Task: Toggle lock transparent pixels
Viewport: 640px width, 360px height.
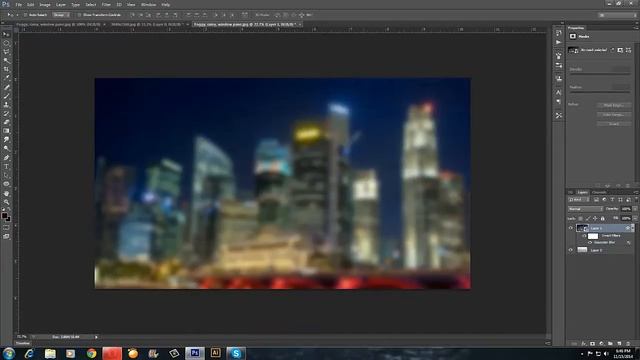Action: [x=580, y=219]
